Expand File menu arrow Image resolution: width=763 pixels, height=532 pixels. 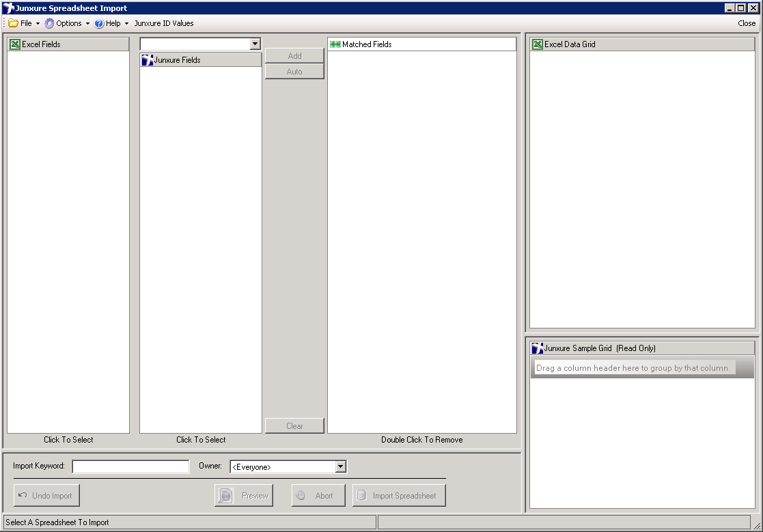point(38,23)
